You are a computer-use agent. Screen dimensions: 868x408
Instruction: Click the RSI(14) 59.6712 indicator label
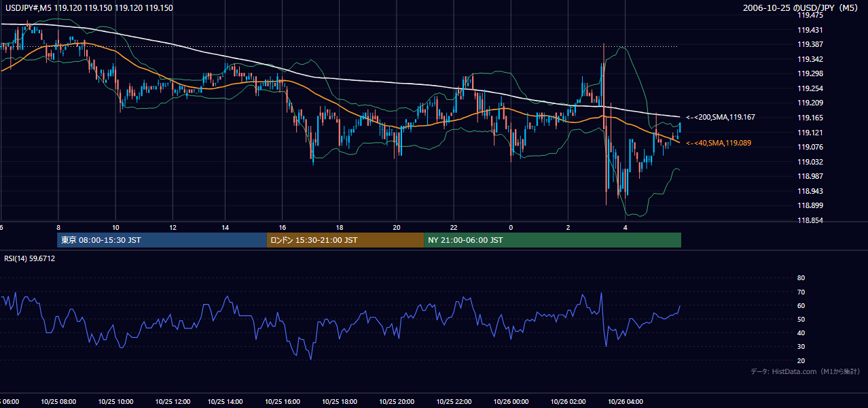[30, 259]
